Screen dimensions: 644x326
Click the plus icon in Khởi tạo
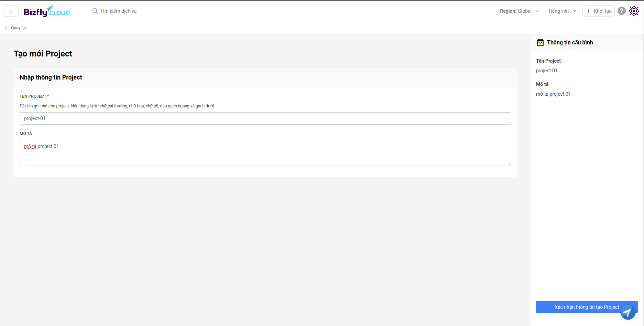pyautogui.click(x=589, y=11)
